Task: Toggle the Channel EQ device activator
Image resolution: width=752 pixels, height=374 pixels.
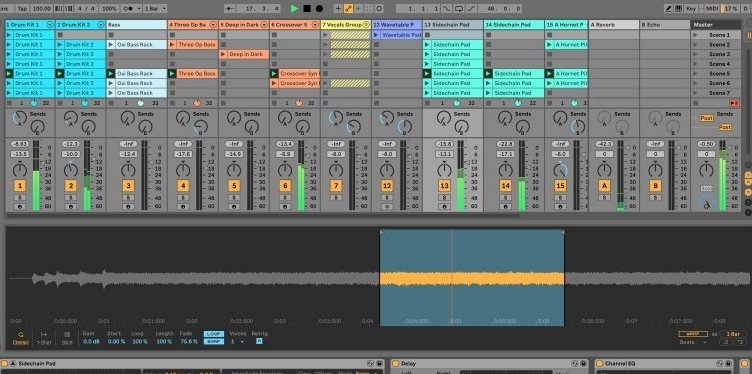Action: coord(599,364)
